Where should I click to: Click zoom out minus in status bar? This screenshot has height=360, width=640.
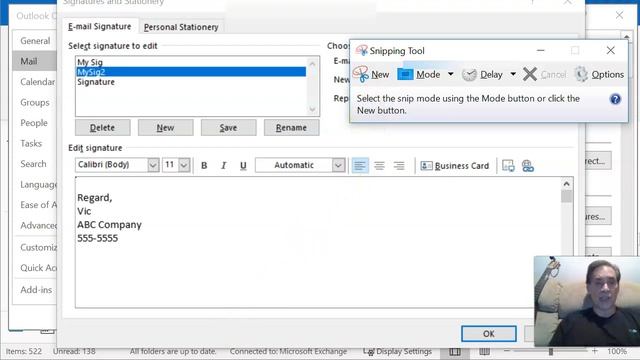(507, 351)
